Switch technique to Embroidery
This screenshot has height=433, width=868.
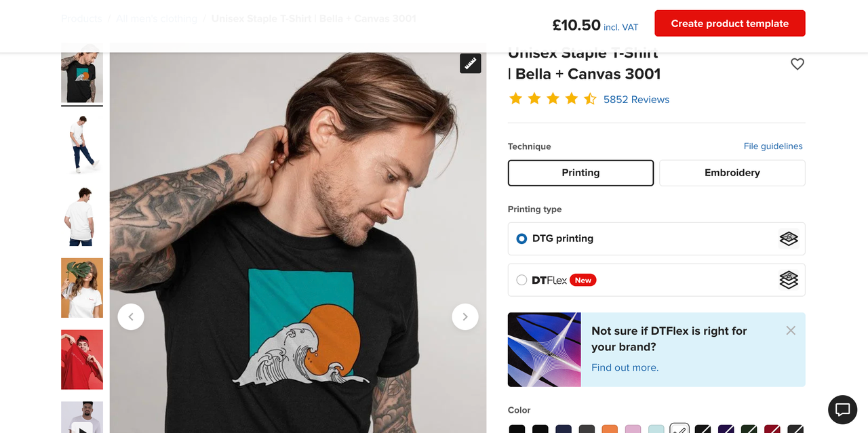732,173
